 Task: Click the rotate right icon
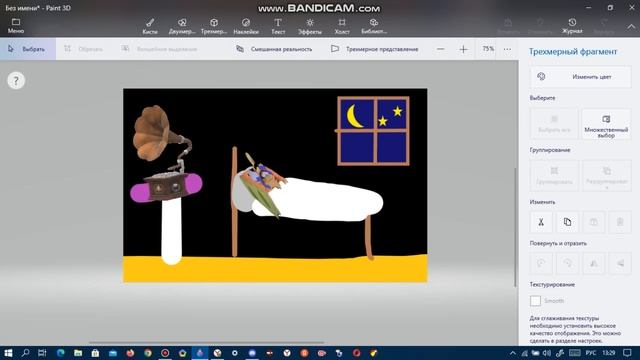coord(567,263)
